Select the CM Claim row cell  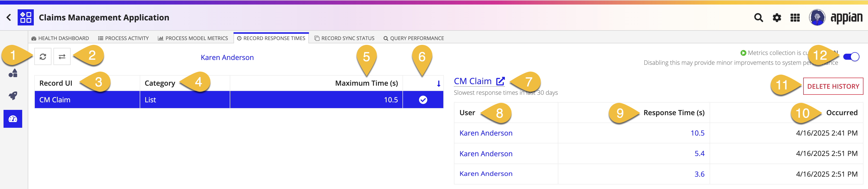tap(87, 100)
